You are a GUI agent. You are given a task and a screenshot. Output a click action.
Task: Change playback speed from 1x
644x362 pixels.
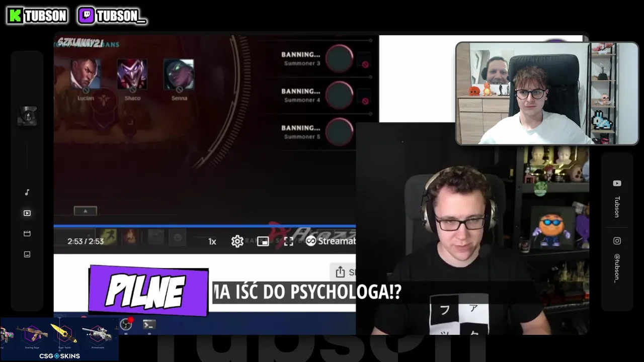(x=212, y=241)
